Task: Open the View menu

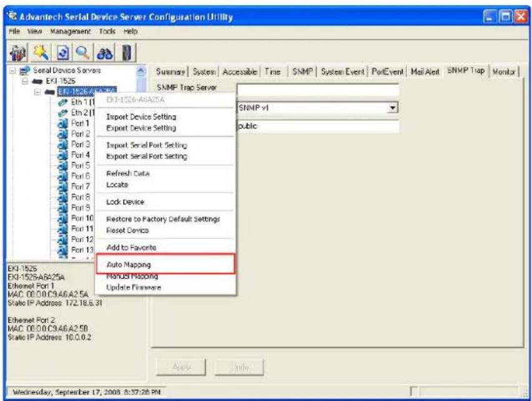Action: 34,31
